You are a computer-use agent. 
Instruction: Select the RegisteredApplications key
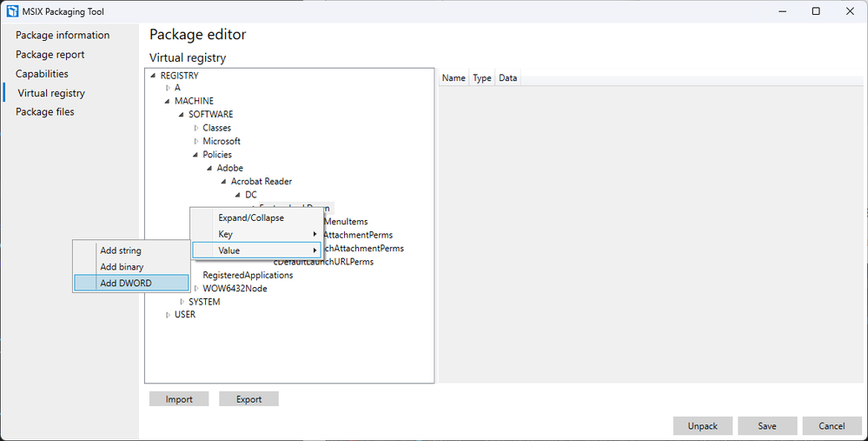coord(248,275)
